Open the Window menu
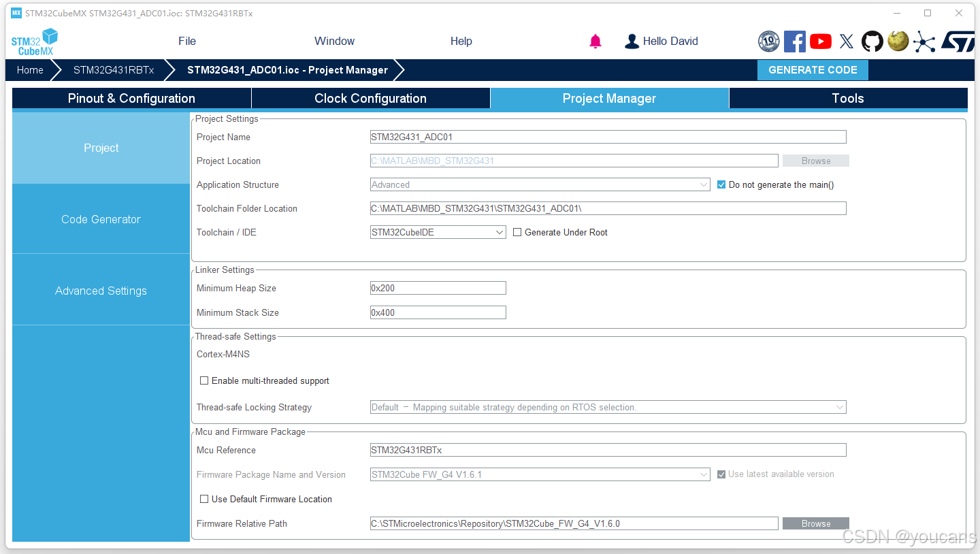 (x=334, y=42)
